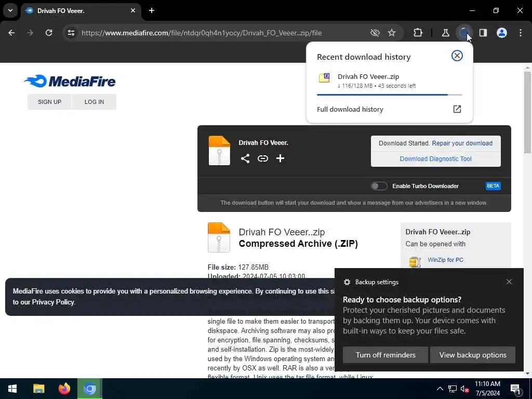This screenshot has height=399, width=532.
Task: Click the zip icon beside Compressed Archive heading
Action: (x=219, y=237)
